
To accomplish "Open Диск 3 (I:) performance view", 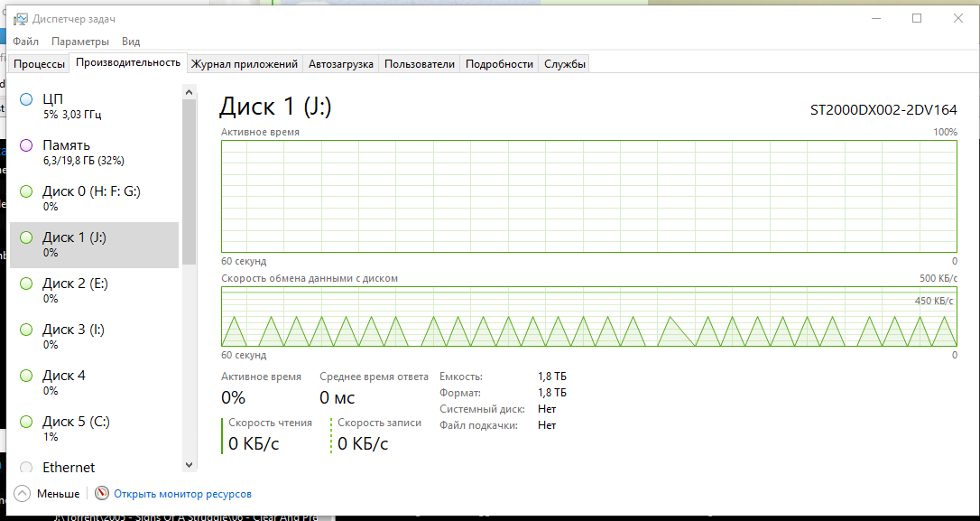I will point(95,337).
